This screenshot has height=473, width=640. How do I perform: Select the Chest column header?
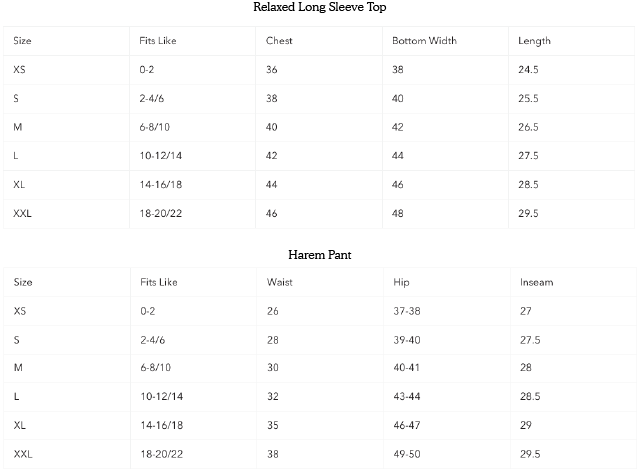coord(279,41)
